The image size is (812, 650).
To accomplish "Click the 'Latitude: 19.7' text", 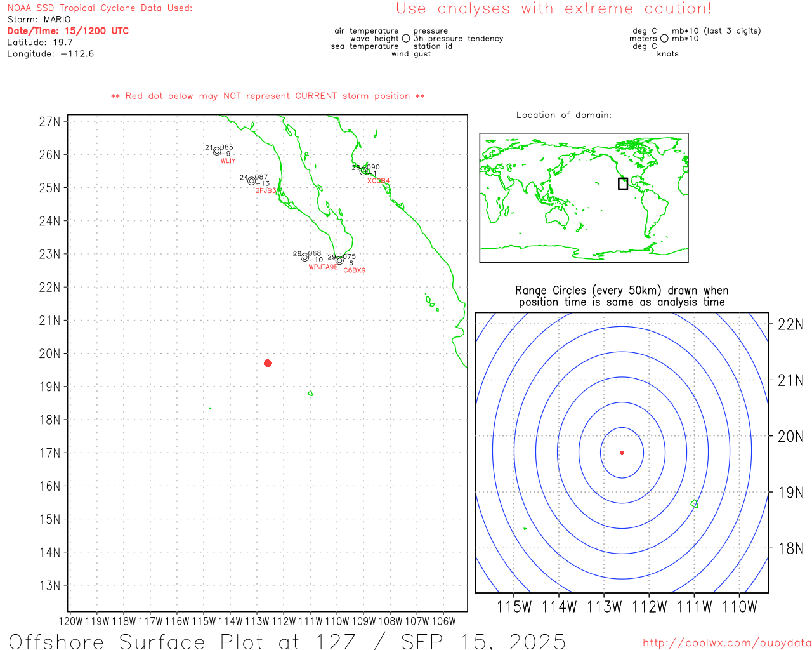I will coord(40,43).
